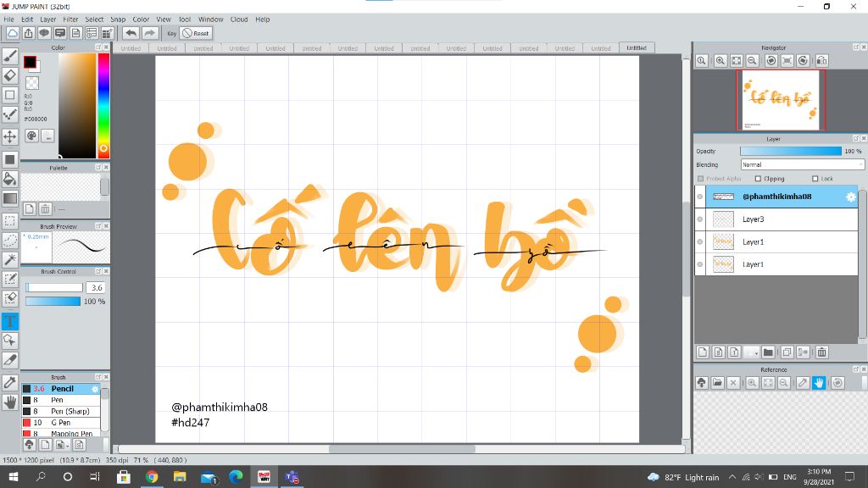Select the G Pen brush
Viewport: 868px width, 488px height.
coord(61,422)
